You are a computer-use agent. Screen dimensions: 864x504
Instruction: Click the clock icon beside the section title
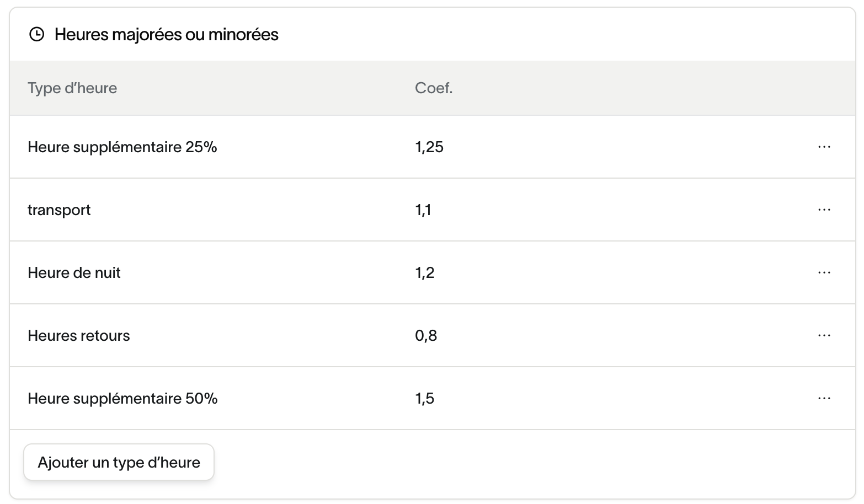[x=36, y=35]
